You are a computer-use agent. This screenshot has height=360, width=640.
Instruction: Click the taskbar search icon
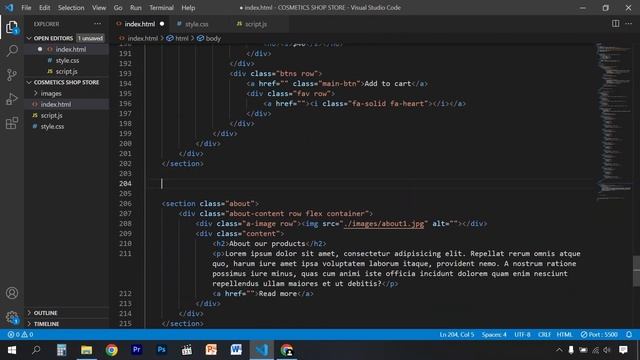pos(36,350)
